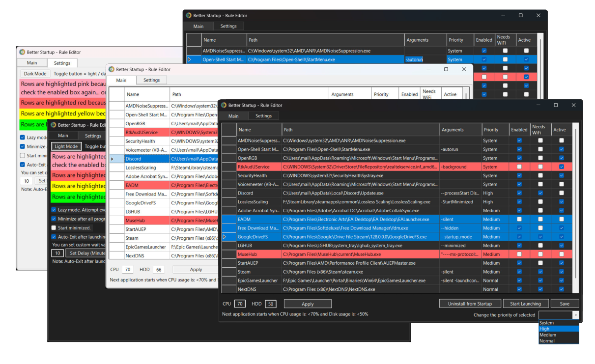This screenshot has width=595, height=364.
Task: Click the app icon of the dark Settings window title
Action: tap(54, 125)
